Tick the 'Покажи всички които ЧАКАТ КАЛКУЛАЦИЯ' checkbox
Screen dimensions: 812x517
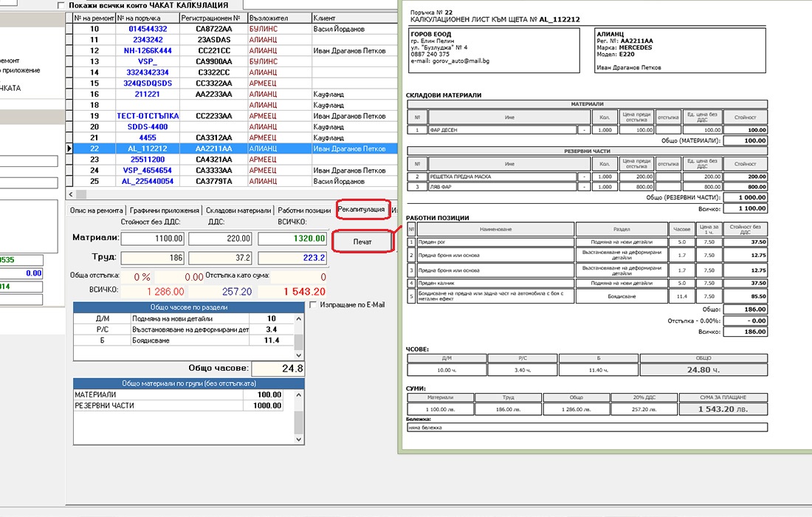click(61, 5)
